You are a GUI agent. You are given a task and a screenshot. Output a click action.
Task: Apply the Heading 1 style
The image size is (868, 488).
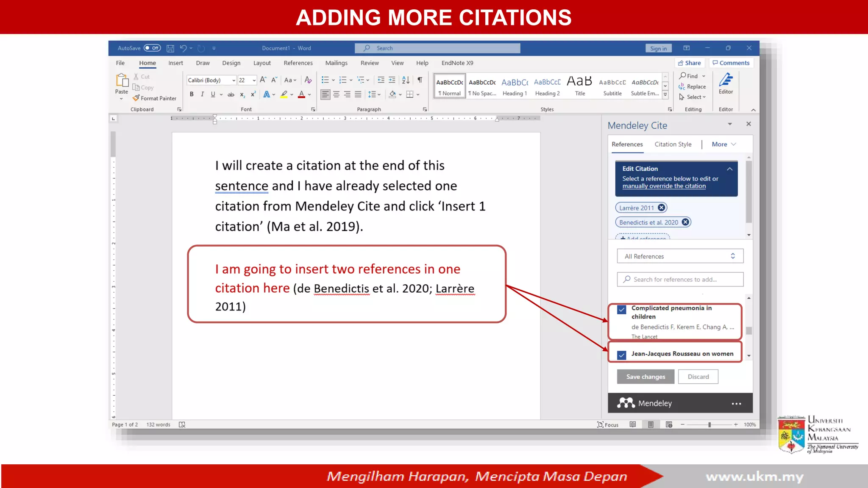click(x=515, y=86)
